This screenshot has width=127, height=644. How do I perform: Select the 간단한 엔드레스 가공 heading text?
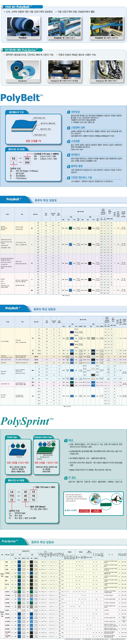(x=81, y=177)
